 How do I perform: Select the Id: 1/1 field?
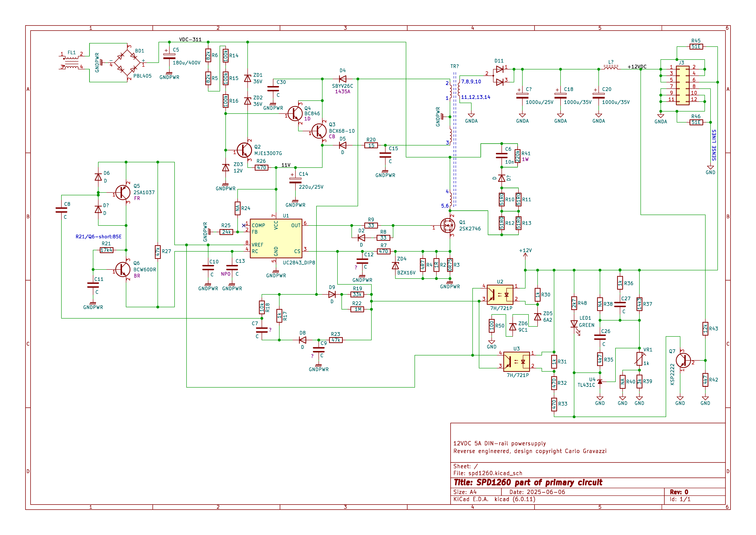680,499
